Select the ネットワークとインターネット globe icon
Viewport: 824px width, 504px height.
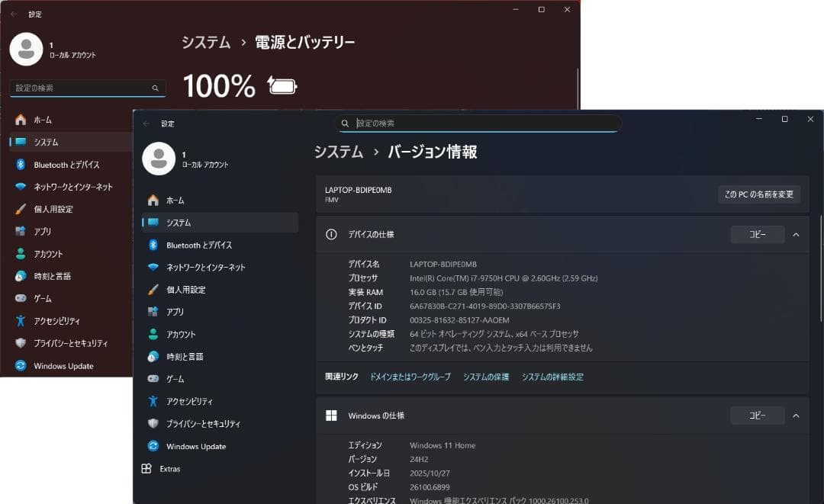click(x=153, y=267)
